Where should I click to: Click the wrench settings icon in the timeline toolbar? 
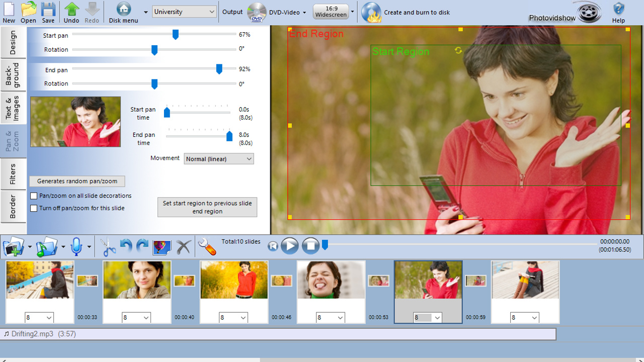point(207,246)
